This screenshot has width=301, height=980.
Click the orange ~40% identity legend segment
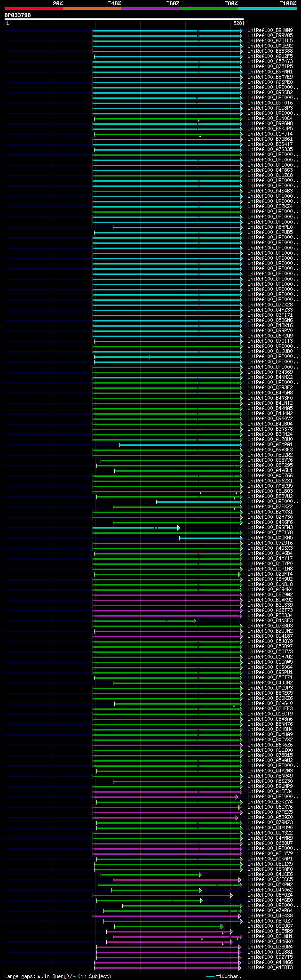tap(92, 8)
